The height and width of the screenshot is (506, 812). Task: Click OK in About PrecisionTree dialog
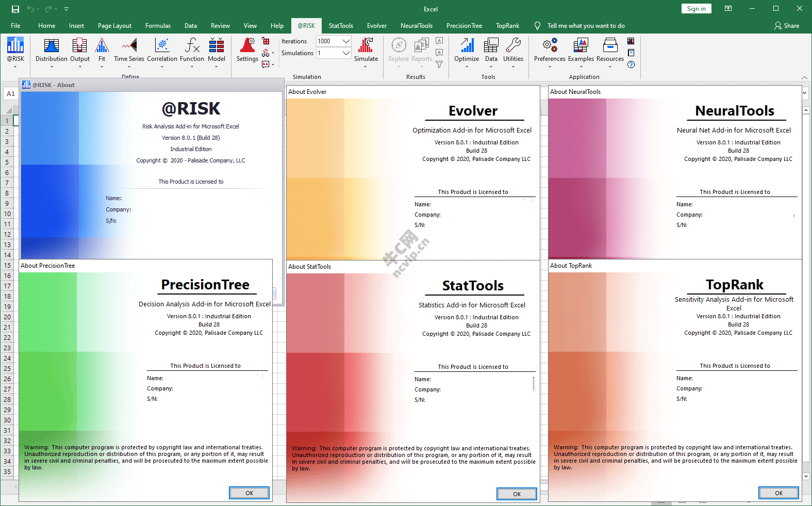[249, 493]
